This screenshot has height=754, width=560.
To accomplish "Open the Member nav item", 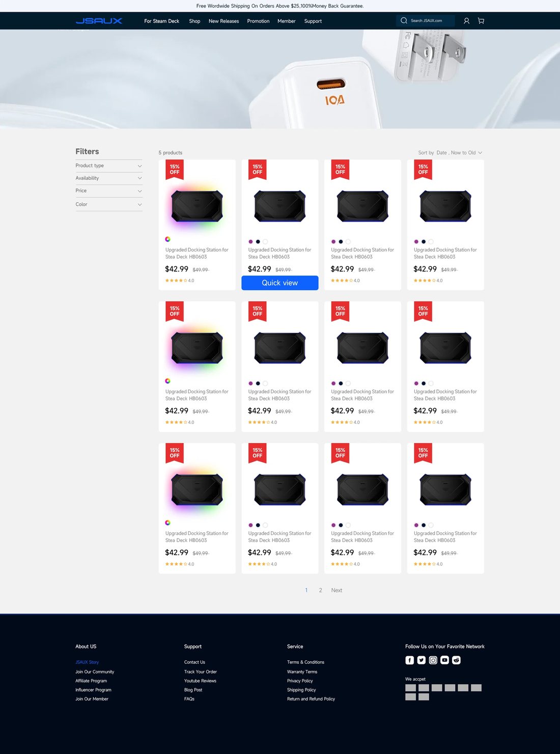I will coord(287,21).
